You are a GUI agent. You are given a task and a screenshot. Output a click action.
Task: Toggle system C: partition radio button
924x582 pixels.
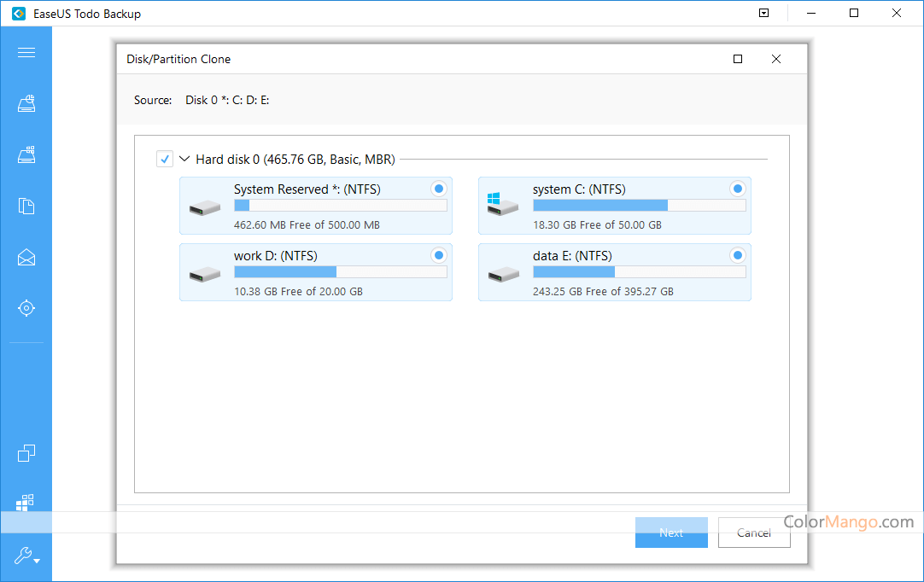tap(737, 189)
